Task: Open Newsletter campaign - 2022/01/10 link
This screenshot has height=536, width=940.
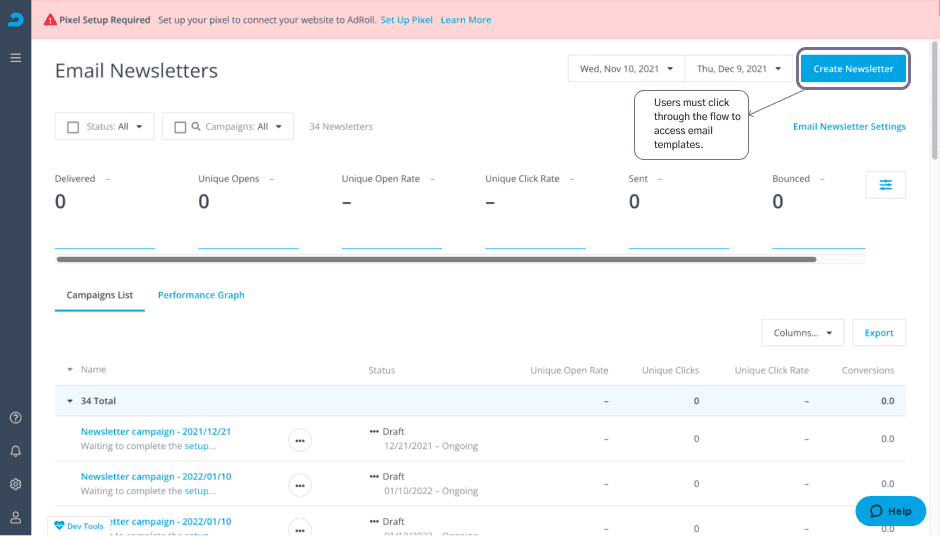Action: [156, 477]
